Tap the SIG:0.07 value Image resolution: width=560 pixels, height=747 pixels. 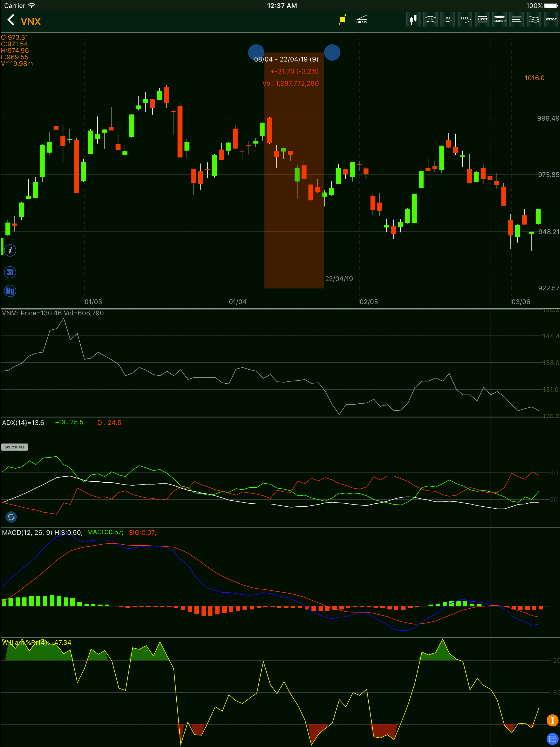click(x=142, y=533)
